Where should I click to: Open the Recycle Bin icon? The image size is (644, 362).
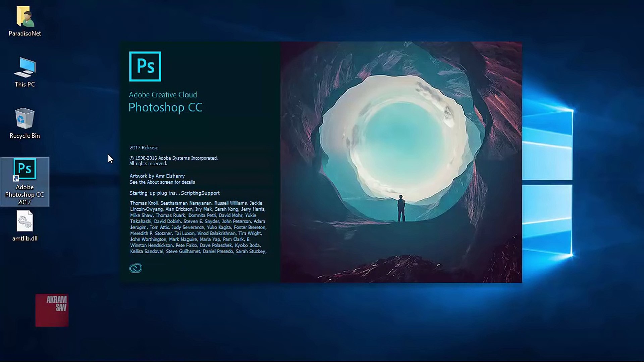click(x=24, y=119)
